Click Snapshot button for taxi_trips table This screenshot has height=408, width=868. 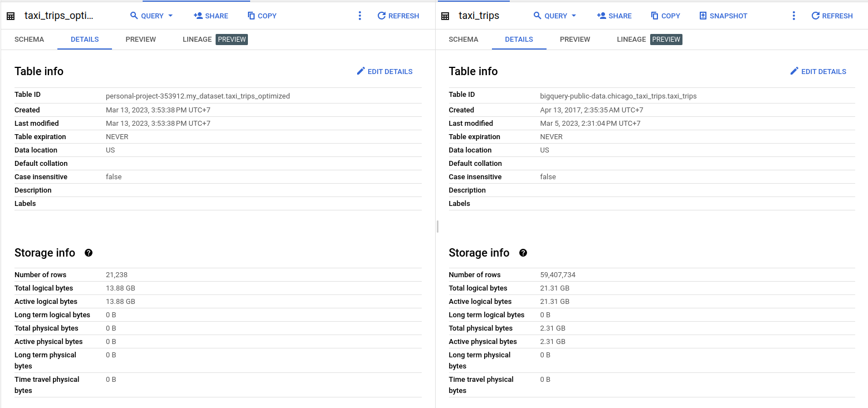[723, 16]
